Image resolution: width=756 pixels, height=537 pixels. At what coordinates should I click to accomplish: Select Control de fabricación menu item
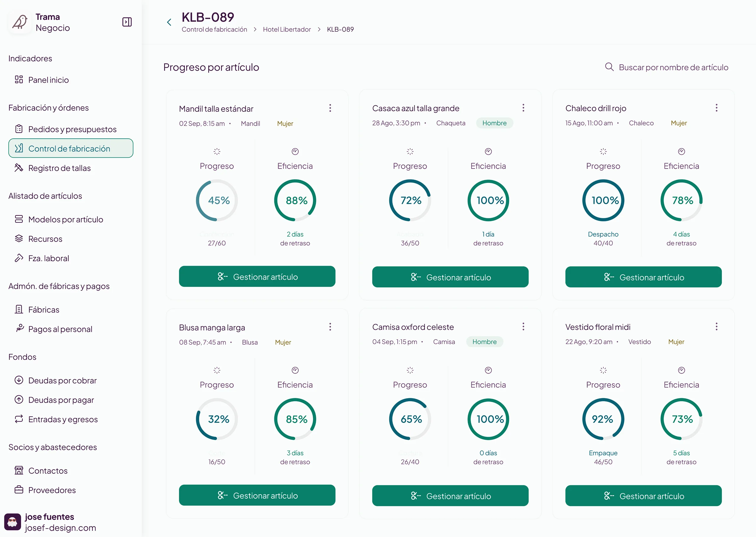coord(71,148)
